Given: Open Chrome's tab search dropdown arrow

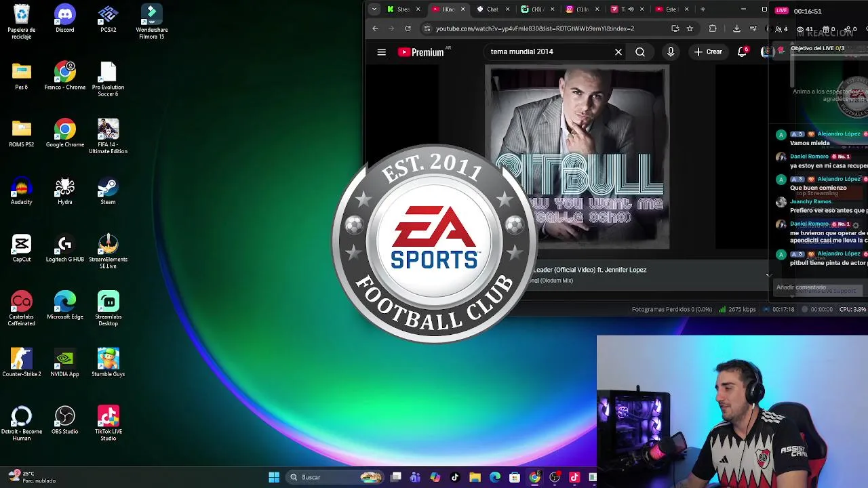Looking at the screenshot, I should (374, 9).
